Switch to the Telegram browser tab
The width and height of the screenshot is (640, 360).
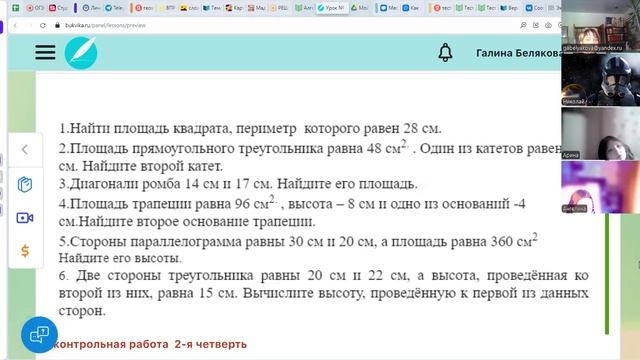click(x=114, y=8)
